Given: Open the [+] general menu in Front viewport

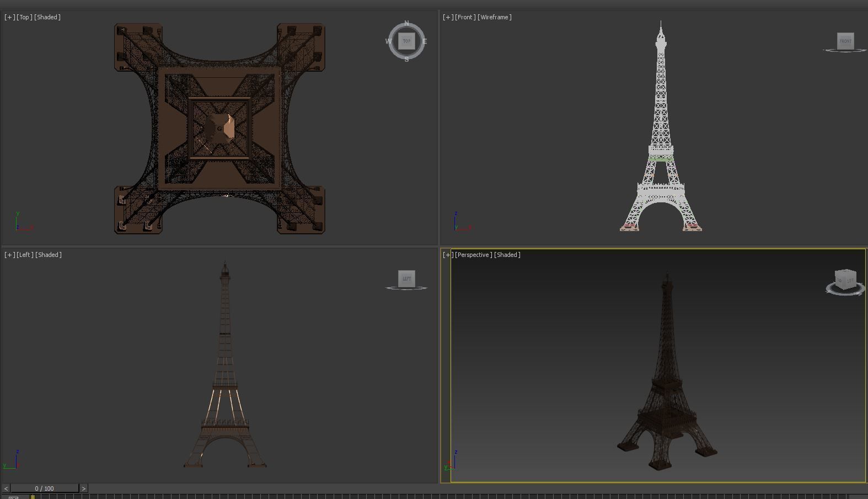Looking at the screenshot, I should click(x=448, y=17).
